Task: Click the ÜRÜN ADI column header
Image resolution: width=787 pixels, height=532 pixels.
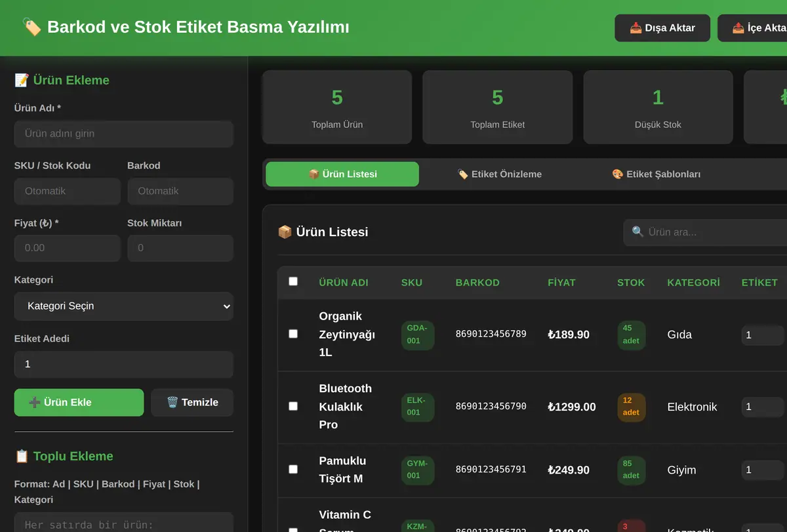Action: tap(344, 283)
